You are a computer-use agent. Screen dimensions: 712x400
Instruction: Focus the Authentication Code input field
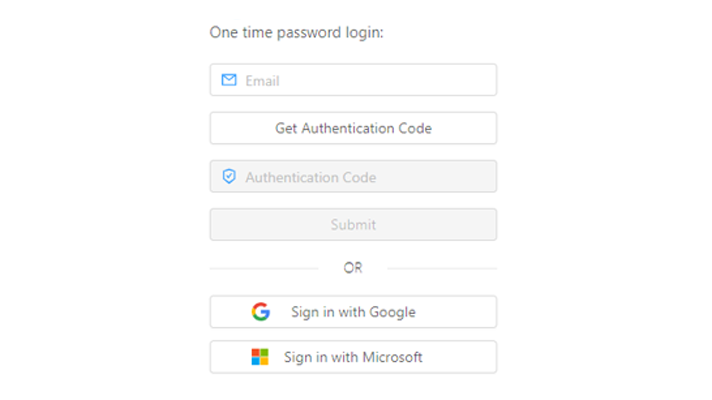click(353, 176)
